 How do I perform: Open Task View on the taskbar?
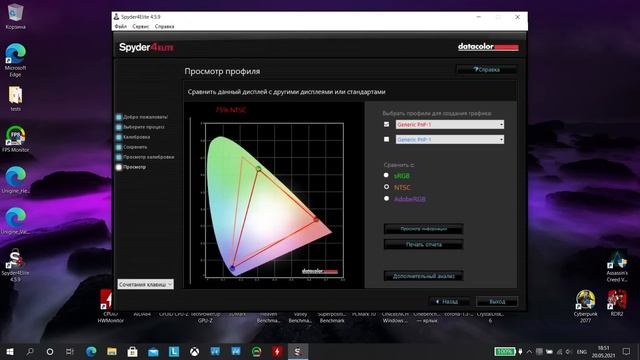(x=70, y=351)
